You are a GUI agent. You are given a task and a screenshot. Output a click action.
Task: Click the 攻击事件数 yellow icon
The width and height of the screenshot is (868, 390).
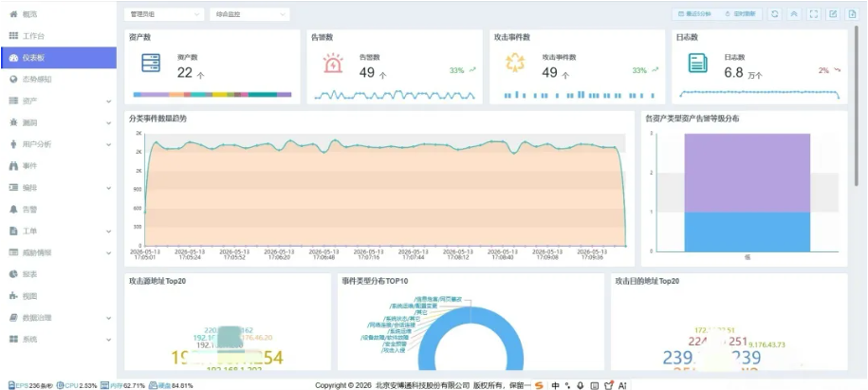pos(515,64)
